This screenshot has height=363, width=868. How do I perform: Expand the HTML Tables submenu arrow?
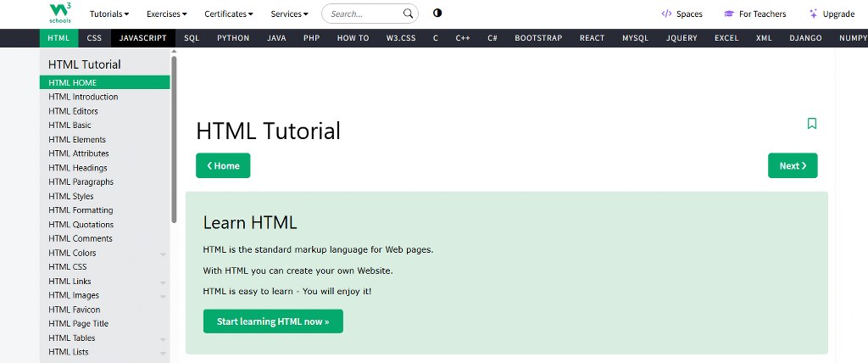point(163,340)
